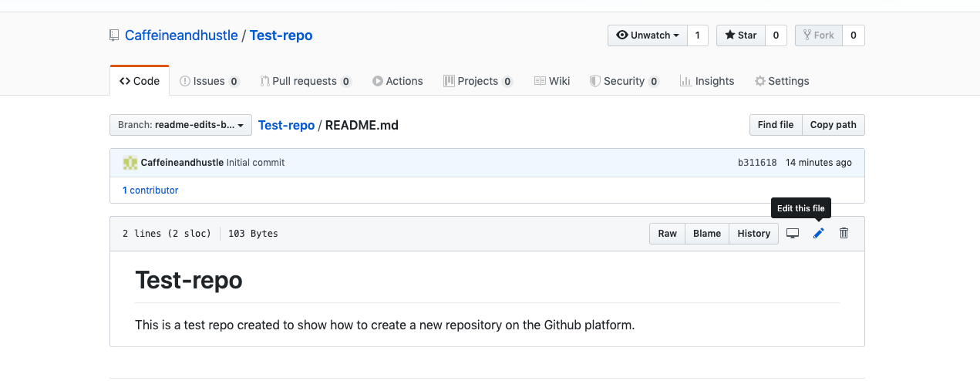Click the '14 minutes ago' timestamp
Viewport: 980px width, 381px height.
pos(819,163)
